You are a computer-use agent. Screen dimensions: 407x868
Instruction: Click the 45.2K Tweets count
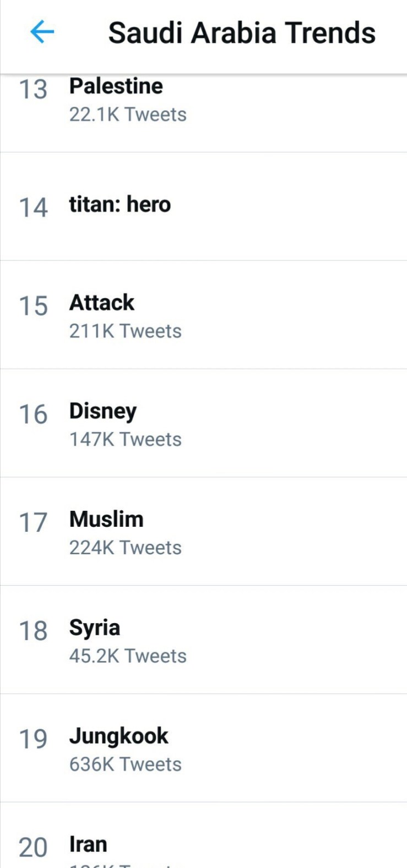coord(128,656)
